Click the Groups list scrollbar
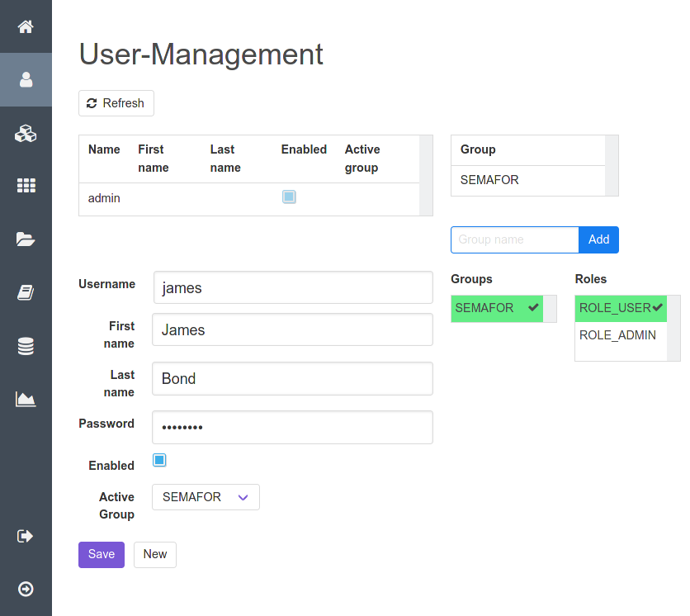 click(x=550, y=309)
